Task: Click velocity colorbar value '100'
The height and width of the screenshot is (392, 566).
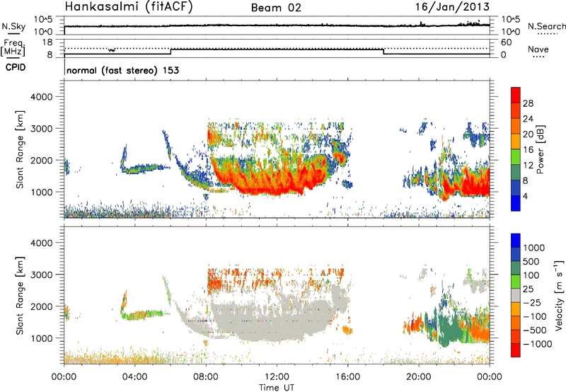Action: (531, 275)
